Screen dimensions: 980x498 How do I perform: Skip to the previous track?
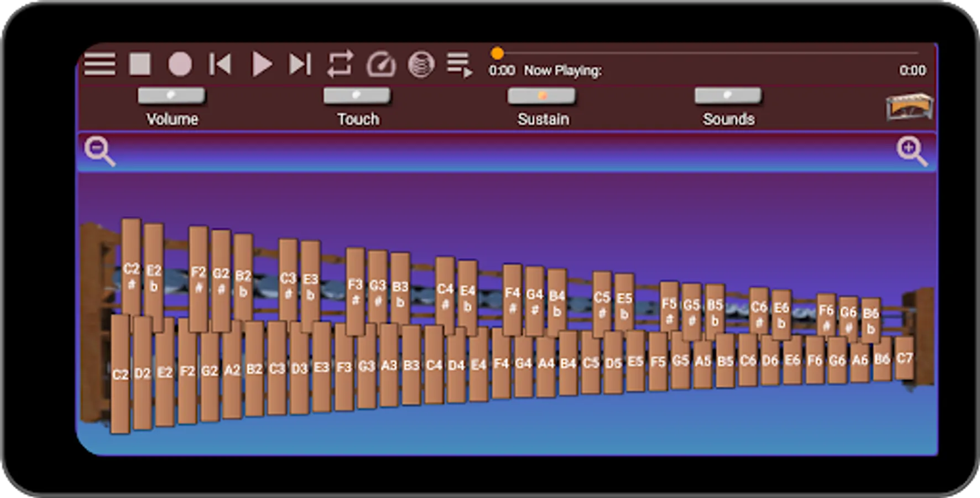click(x=220, y=64)
